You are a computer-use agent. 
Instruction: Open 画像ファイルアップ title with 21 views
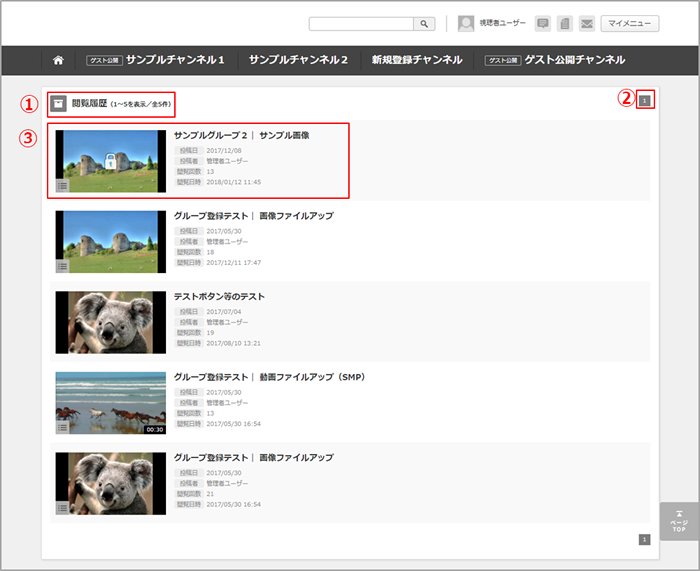pyautogui.click(x=254, y=458)
